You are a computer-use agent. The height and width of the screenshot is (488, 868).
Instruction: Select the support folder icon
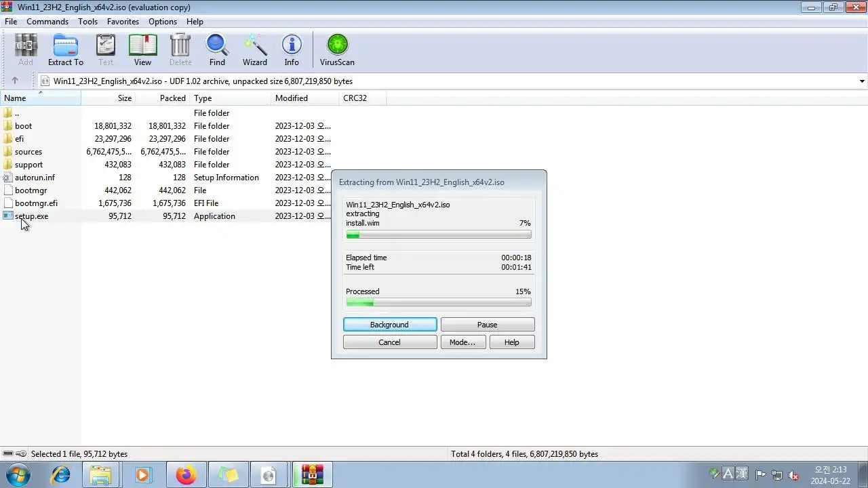[8, 164]
